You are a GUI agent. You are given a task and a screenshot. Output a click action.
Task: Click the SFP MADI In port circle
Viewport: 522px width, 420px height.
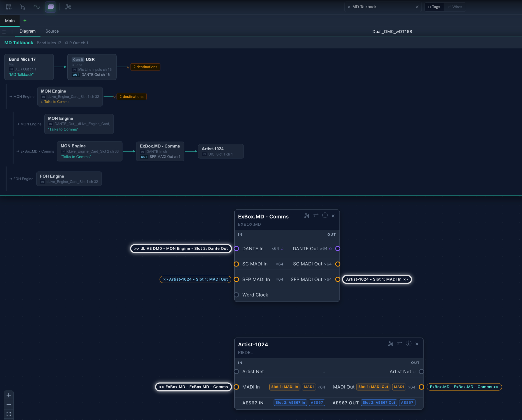pos(236,279)
